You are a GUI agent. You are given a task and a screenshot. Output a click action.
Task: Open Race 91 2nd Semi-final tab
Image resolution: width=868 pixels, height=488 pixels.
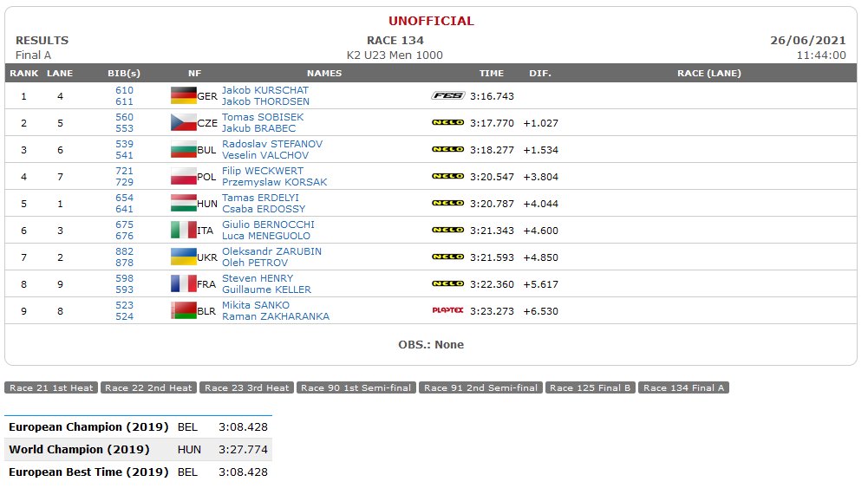click(x=480, y=387)
